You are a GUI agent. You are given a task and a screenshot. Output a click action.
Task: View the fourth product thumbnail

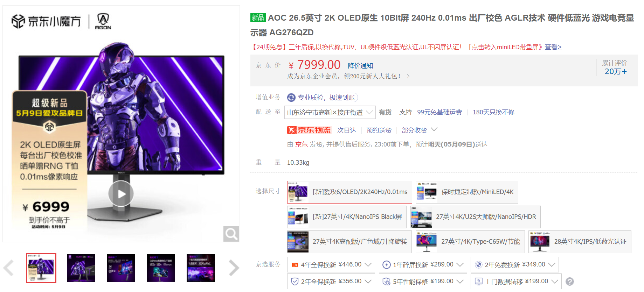161,268
